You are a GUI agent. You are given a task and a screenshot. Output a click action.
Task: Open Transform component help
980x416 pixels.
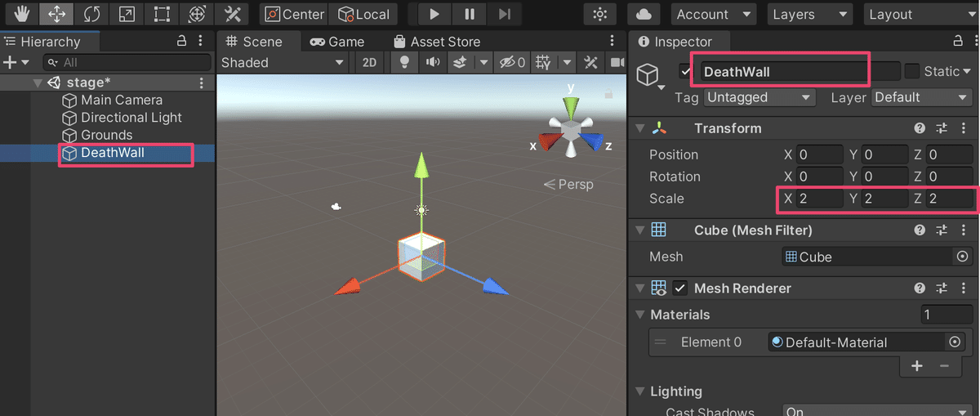(920, 128)
